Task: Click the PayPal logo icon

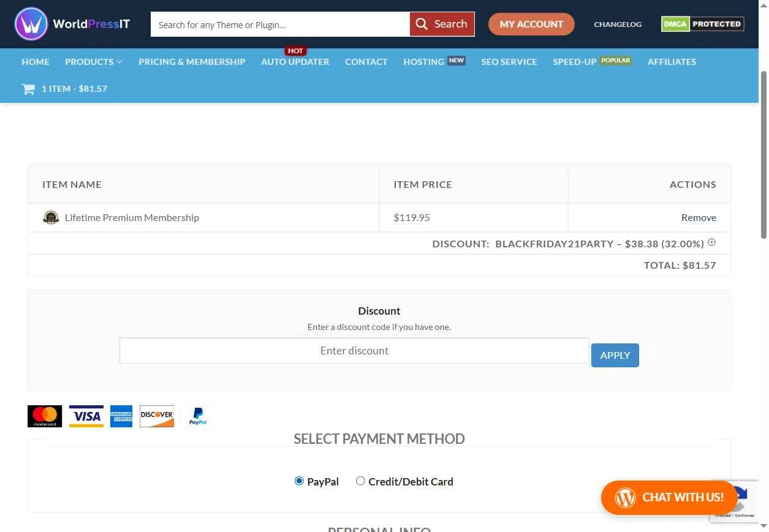Action: (x=198, y=416)
